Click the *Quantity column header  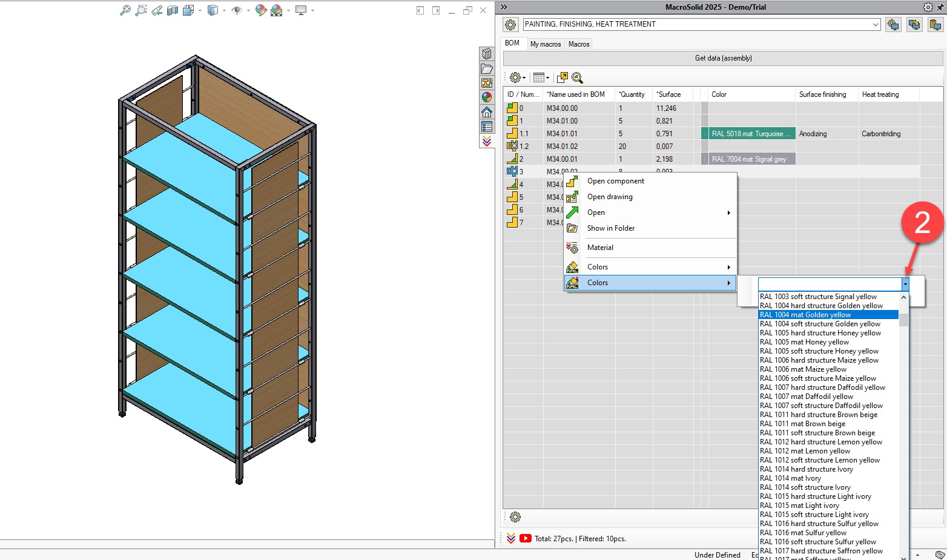(x=633, y=94)
